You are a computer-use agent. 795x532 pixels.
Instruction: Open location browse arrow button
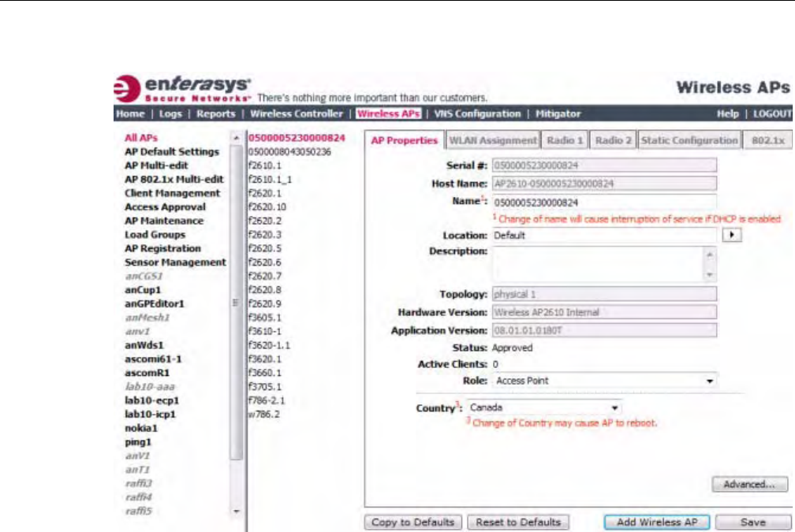(x=732, y=235)
